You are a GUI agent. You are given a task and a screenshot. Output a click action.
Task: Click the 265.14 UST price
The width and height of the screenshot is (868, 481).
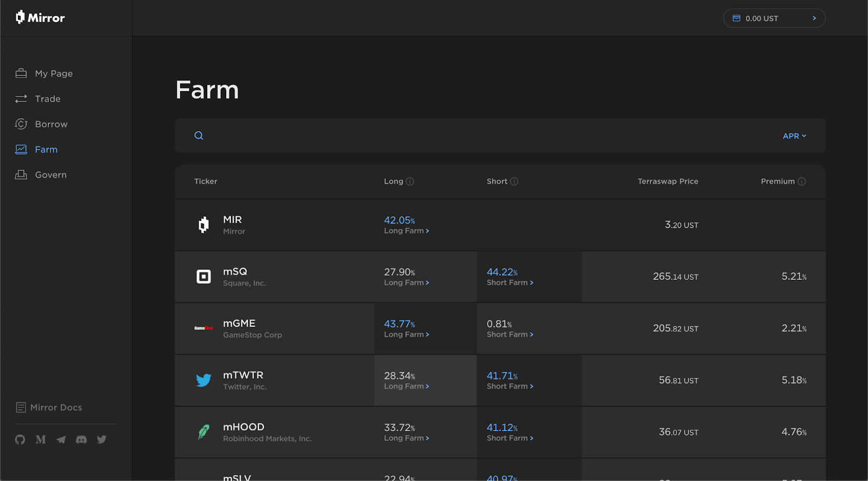(675, 277)
